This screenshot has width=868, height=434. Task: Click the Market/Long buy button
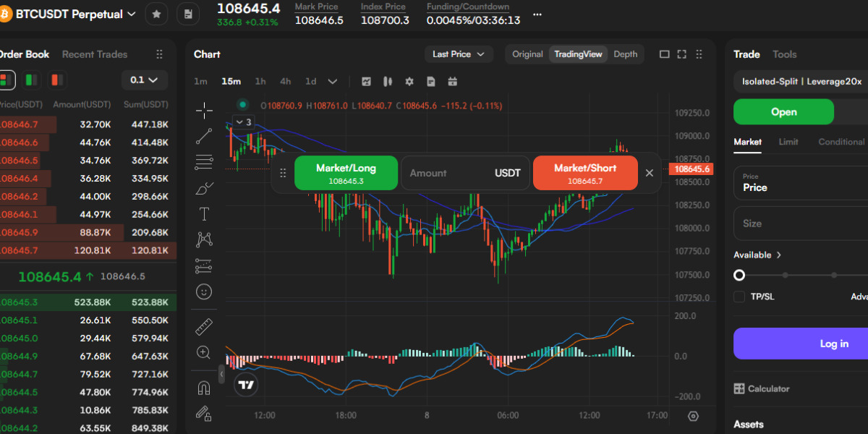coord(346,173)
